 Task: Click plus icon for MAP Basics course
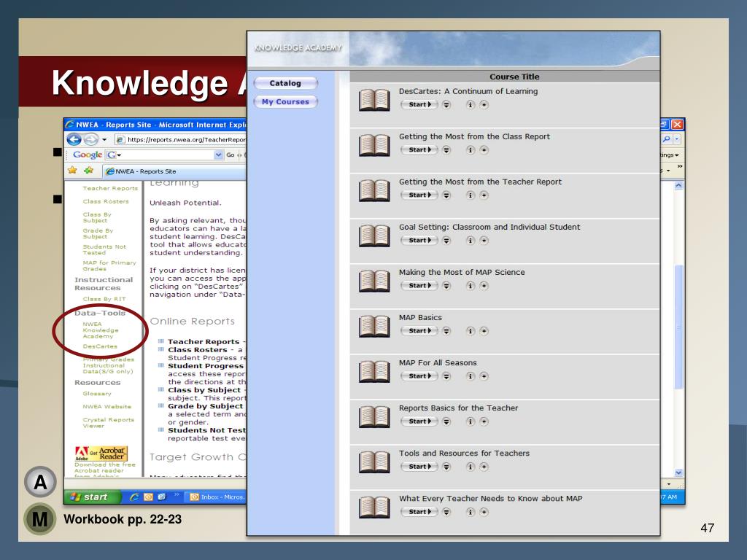[484, 331]
